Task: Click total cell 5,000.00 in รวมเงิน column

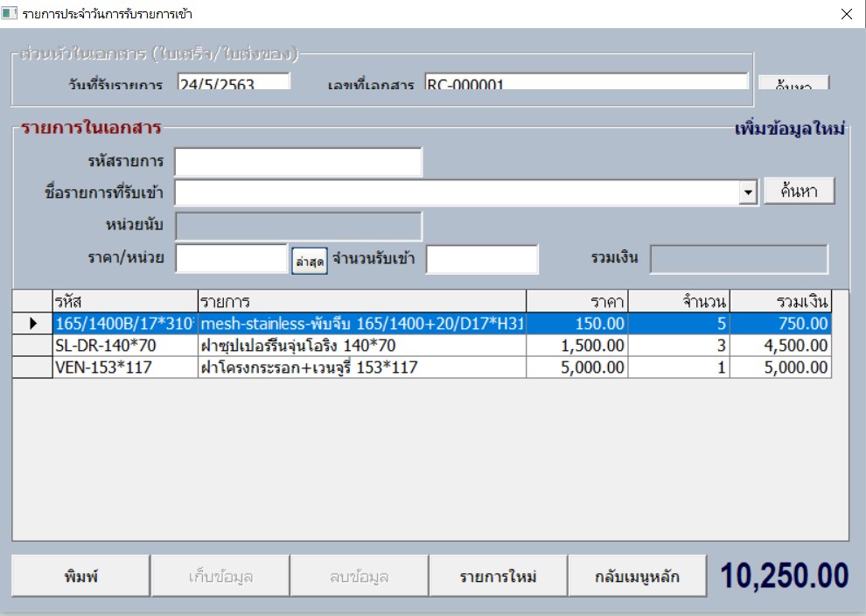Action: pyautogui.click(x=780, y=367)
